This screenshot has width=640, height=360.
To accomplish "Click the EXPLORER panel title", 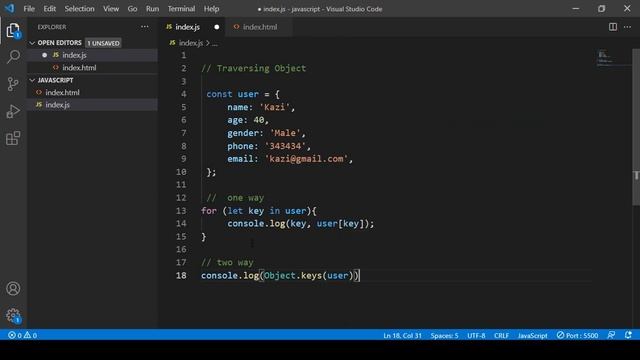I will point(52,27).
